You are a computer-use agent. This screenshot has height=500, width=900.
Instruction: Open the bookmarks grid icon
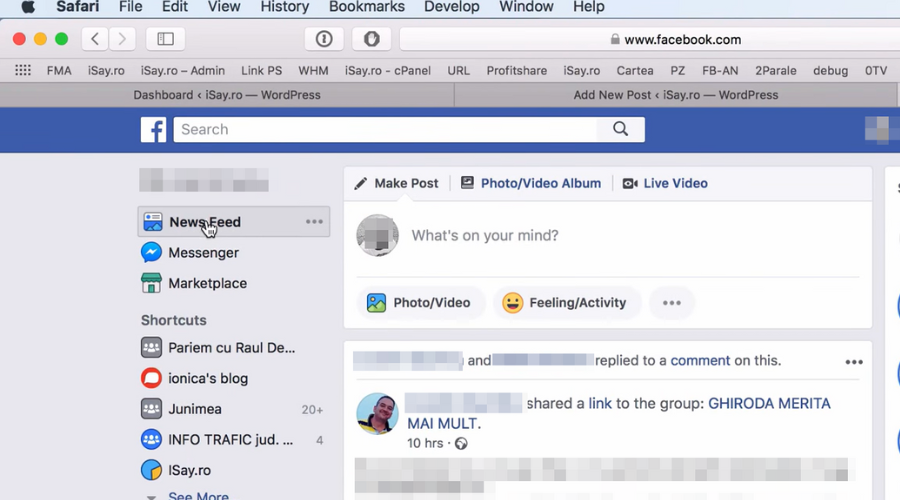coord(23,70)
